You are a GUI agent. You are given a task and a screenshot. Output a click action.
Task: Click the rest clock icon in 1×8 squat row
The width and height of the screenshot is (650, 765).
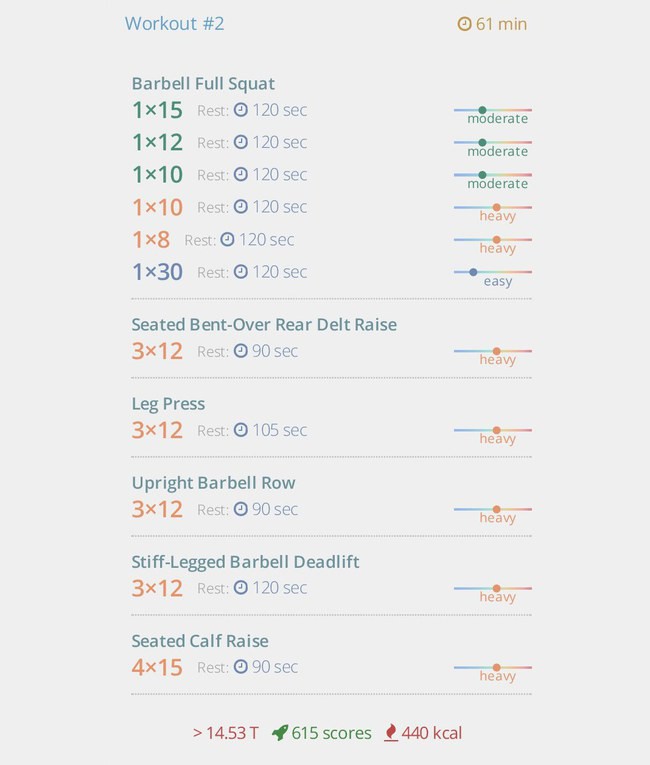(227, 240)
